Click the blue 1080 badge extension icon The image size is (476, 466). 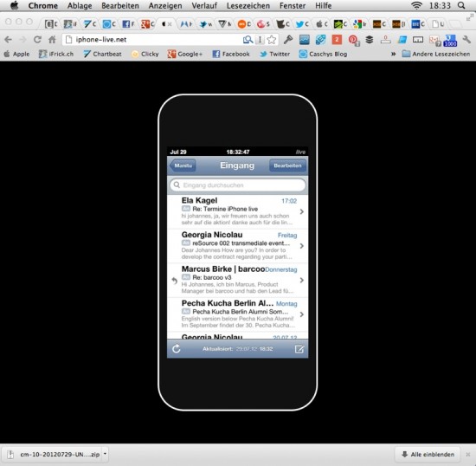point(450,41)
